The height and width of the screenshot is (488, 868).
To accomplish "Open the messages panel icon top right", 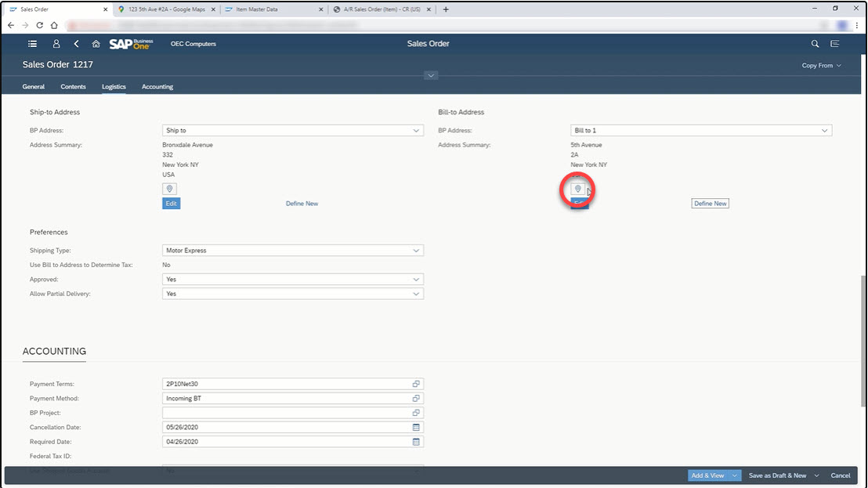I will click(835, 44).
